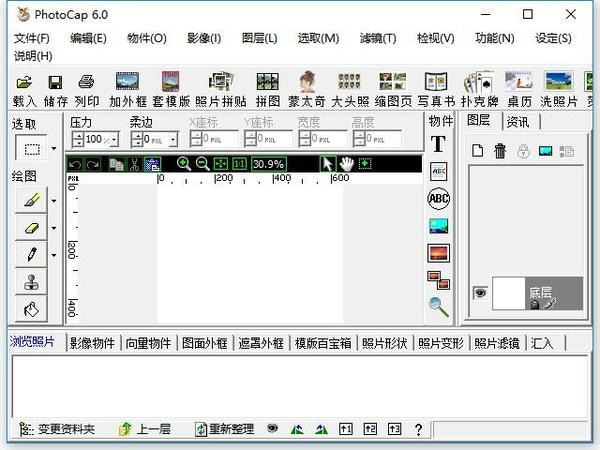Select the hand pan tool

pos(347,164)
